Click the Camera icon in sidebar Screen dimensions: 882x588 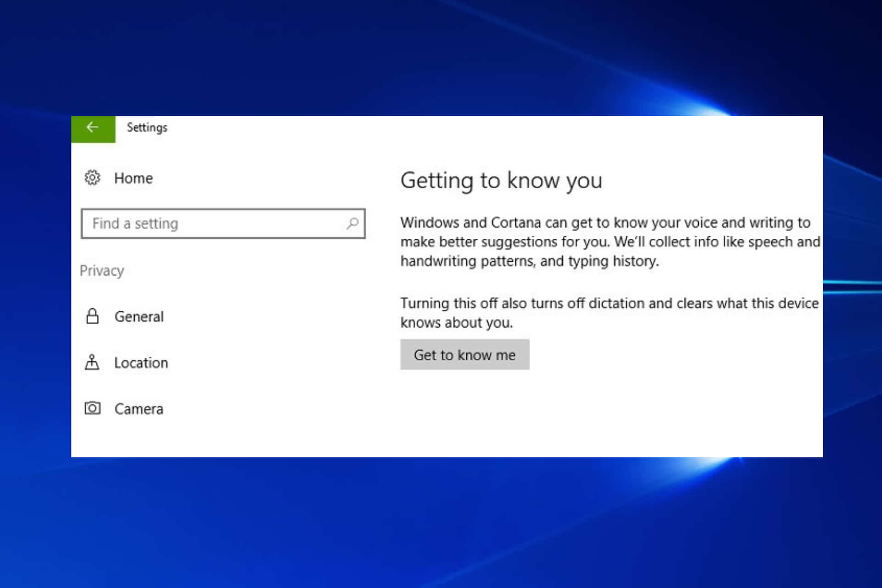tap(92, 408)
